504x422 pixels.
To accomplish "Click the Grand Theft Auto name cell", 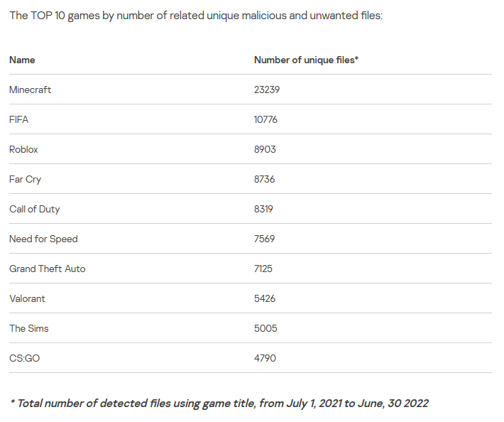I will [x=48, y=269].
